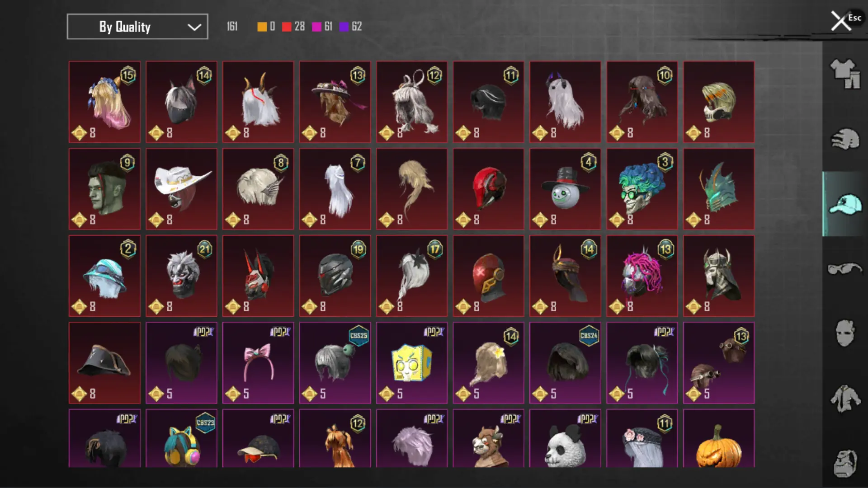The width and height of the screenshot is (868, 488).
Task: Select the yellow cube head item
Action: point(412,363)
